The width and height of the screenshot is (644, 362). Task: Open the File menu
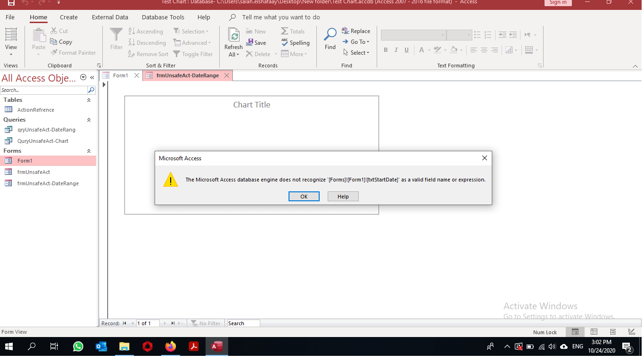point(10,17)
